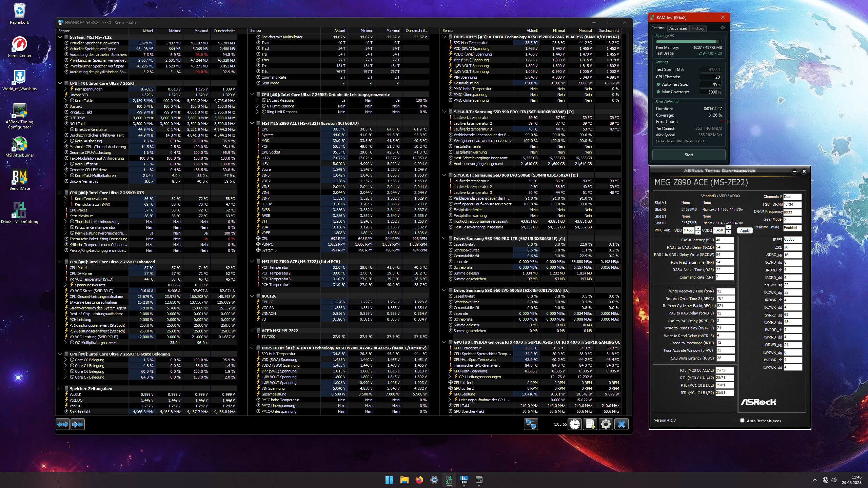
Task: Open the History tab in RAM Test
Action: (x=697, y=28)
